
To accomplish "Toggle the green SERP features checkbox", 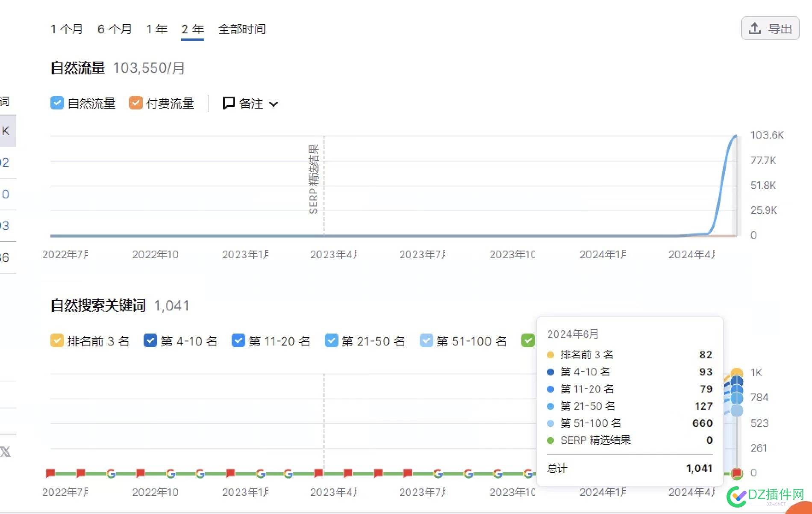I will 528,341.
